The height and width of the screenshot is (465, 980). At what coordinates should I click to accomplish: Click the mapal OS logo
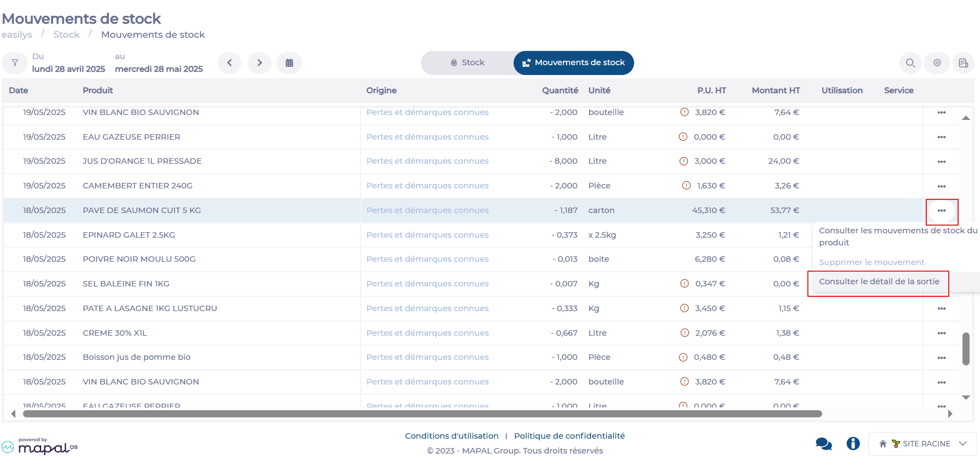coord(40,446)
